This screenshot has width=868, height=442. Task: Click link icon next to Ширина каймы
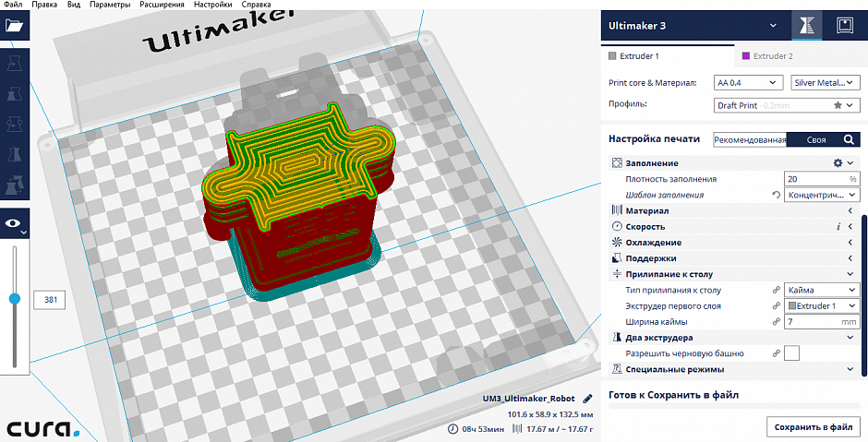coord(776,322)
